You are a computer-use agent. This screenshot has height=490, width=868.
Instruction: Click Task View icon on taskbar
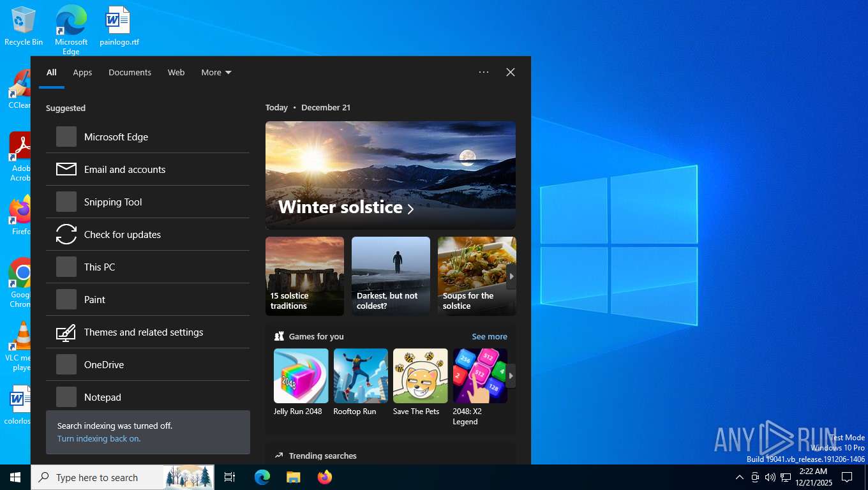(x=230, y=477)
